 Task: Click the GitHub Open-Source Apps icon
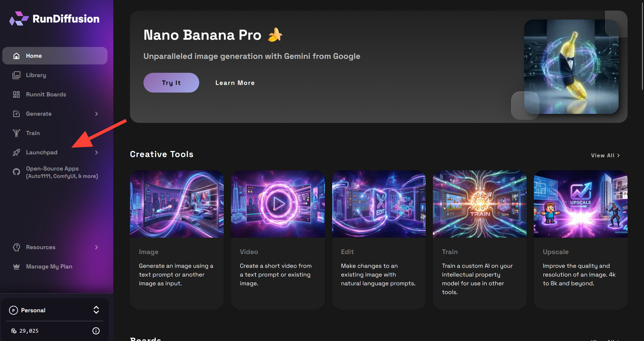click(16, 172)
